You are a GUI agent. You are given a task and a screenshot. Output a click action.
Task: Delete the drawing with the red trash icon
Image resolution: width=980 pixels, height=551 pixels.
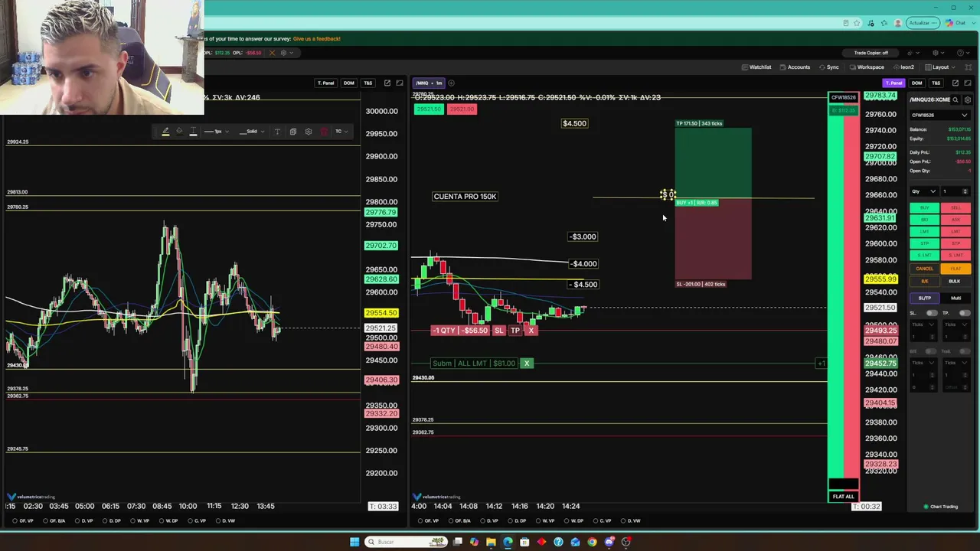(324, 132)
